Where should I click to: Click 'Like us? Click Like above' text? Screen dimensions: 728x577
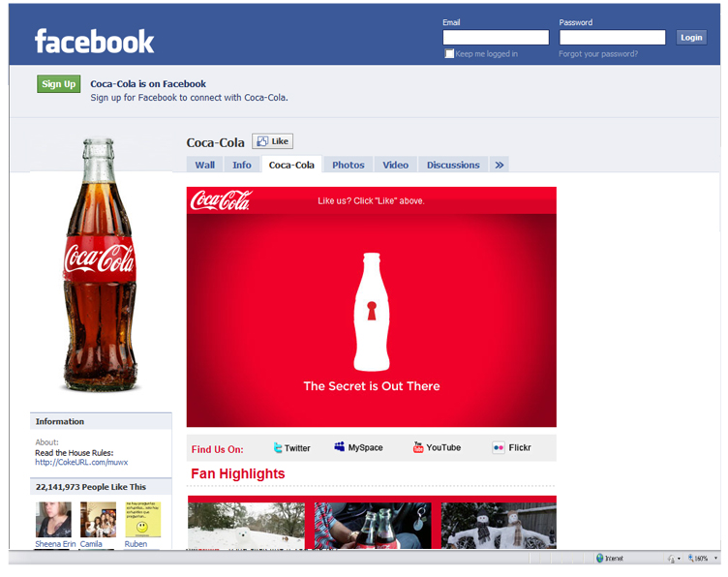coord(371,201)
